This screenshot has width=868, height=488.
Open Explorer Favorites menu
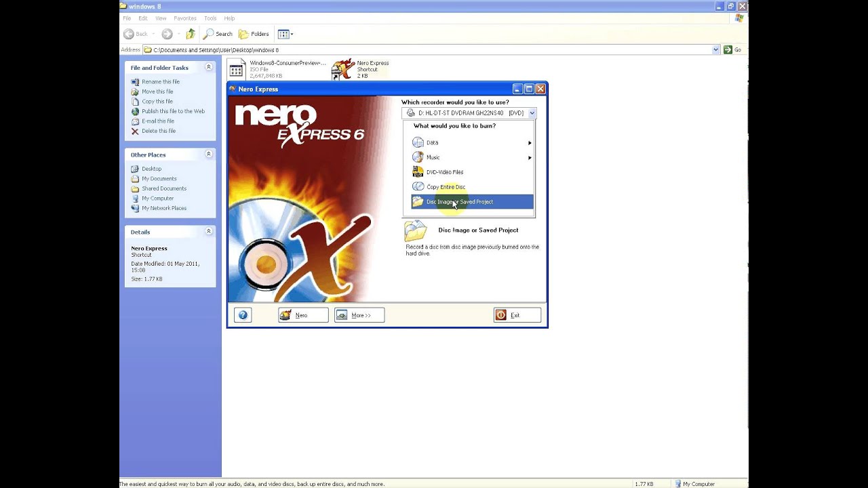point(185,18)
